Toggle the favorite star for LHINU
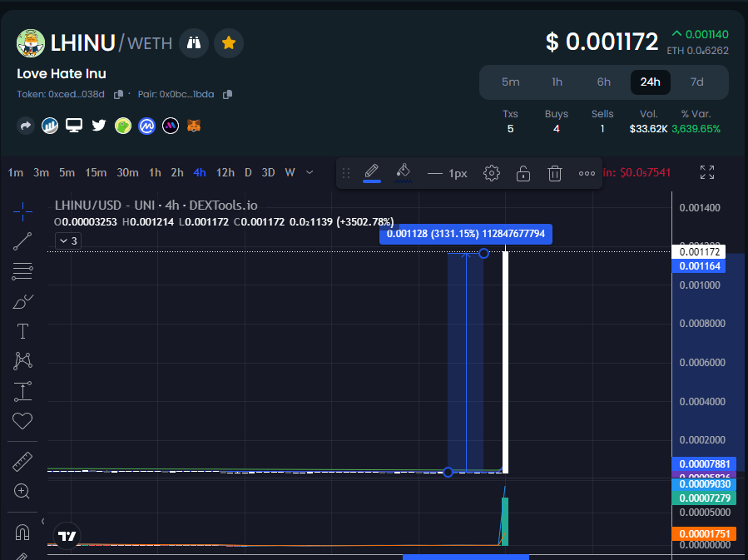The image size is (748, 560). [229, 43]
